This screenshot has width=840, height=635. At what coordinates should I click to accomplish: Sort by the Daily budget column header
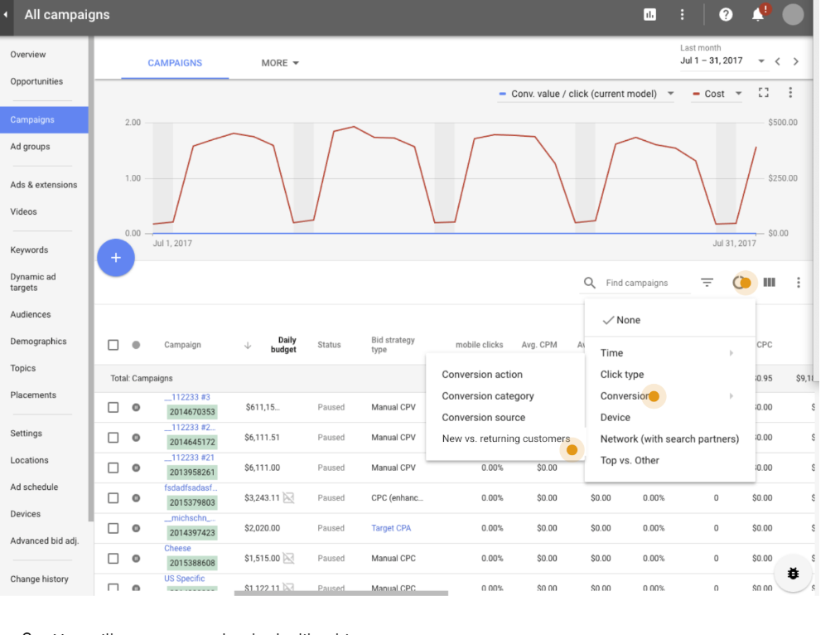click(x=283, y=345)
